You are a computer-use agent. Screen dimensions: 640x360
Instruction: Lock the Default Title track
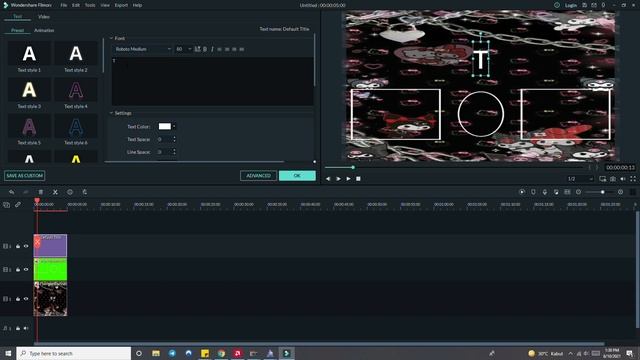click(18, 246)
